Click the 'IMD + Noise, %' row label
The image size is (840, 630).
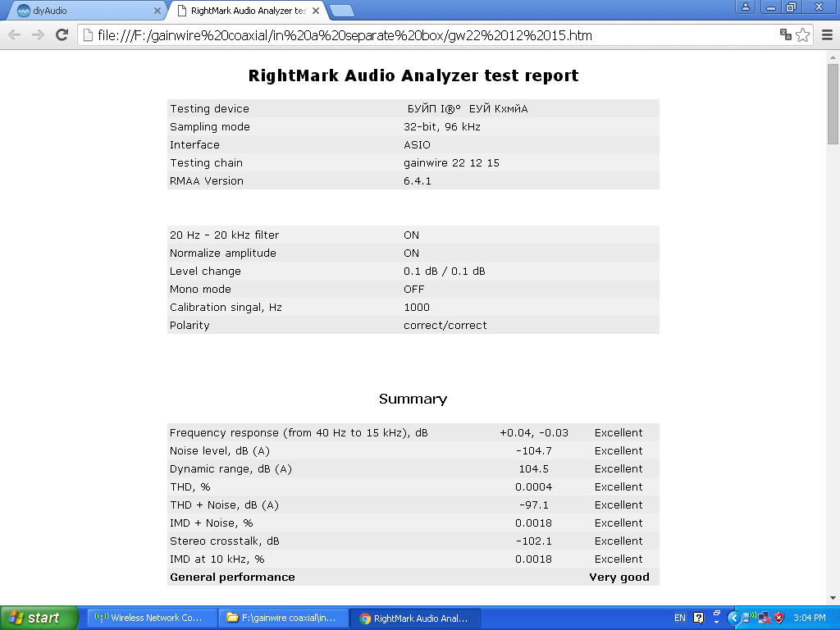pos(211,523)
